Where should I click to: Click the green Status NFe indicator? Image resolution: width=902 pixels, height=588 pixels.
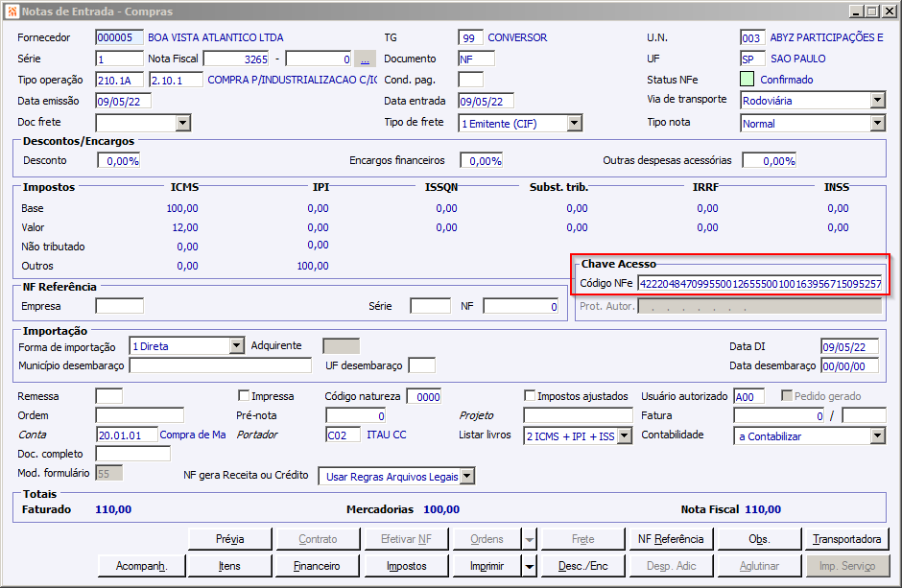(x=747, y=80)
